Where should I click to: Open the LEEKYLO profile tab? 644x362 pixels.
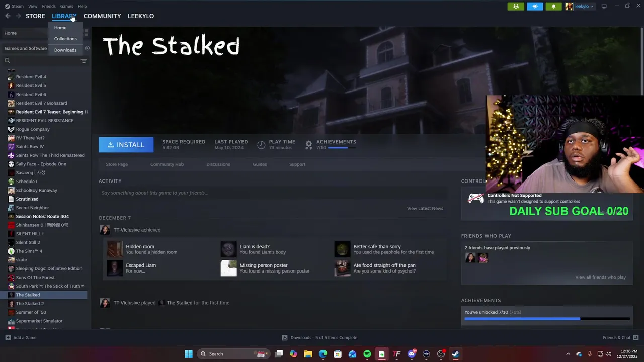141,16
